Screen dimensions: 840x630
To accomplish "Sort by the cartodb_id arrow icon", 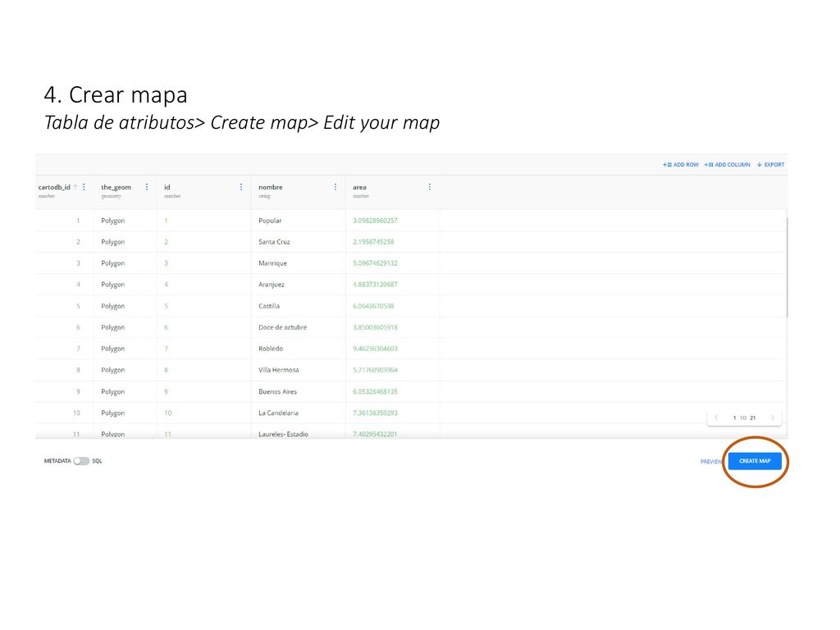I will coord(75,187).
